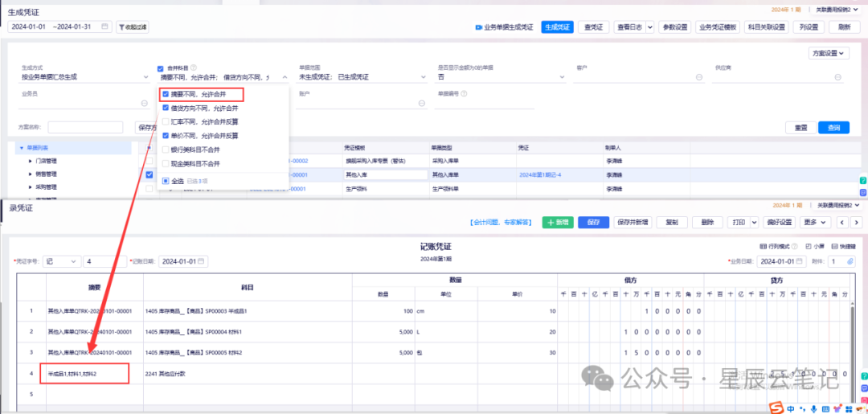Toggle the 全选 select-all checkbox
The width and height of the screenshot is (868, 414).
click(166, 180)
